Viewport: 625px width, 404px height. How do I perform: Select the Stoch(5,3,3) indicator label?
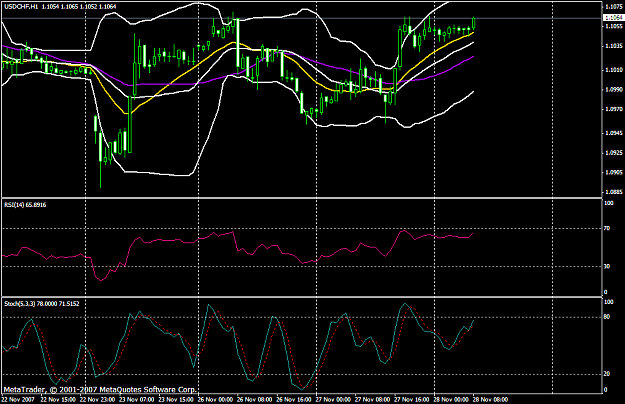point(42,304)
